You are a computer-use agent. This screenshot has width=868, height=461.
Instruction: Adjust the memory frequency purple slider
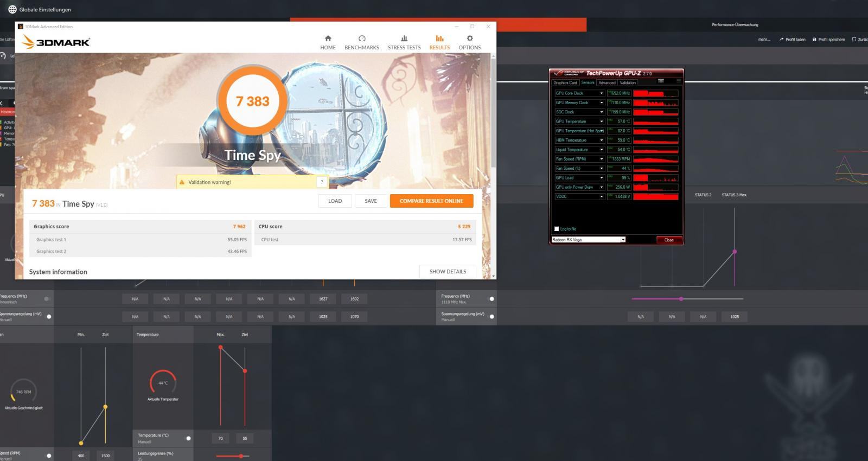681,299
